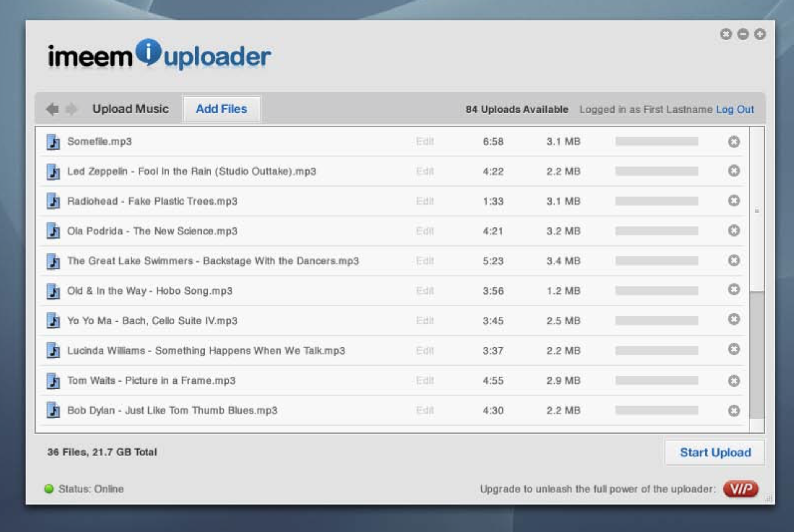This screenshot has width=794, height=532.
Task: Click the green online status indicator
Action: pyautogui.click(x=49, y=489)
